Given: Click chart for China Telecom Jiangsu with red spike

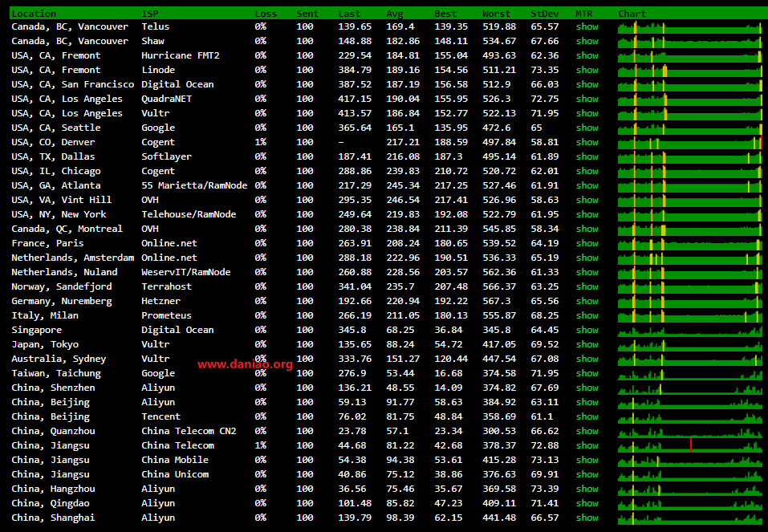Looking at the screenshot, I should (690, 446).
